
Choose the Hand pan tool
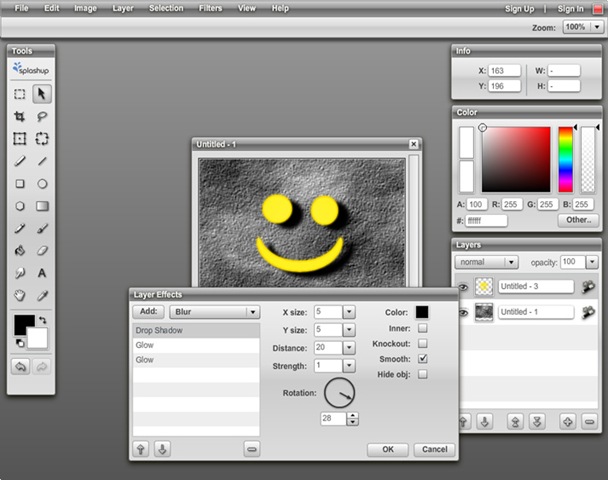tap(19, 296)
